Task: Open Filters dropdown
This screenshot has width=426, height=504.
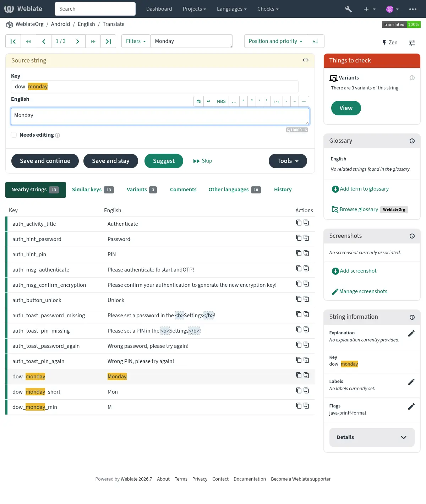Action: (136, 41)
